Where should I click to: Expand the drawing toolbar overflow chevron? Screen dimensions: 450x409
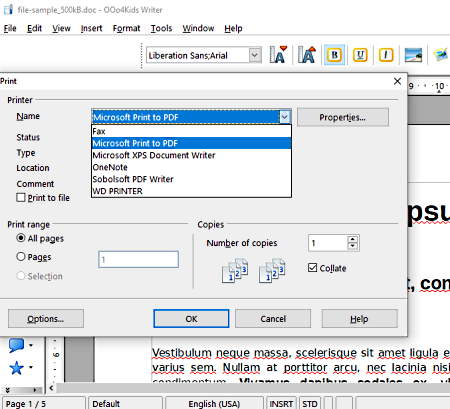coord(8,389)
